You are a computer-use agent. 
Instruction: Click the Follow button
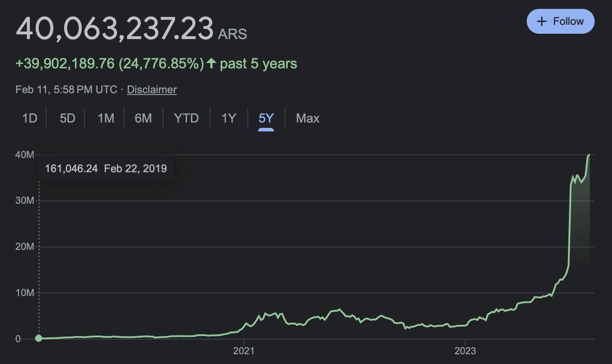(560, 21)
